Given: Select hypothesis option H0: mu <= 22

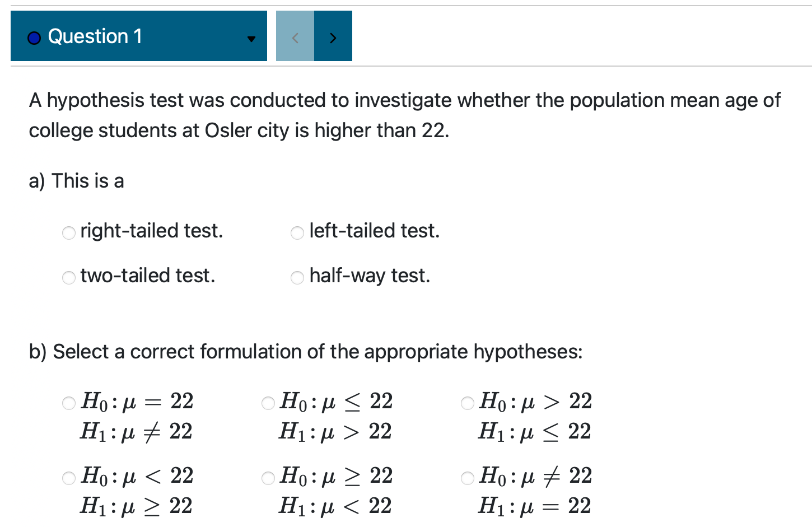Looking at the screenshot, I should coord(268,403).
